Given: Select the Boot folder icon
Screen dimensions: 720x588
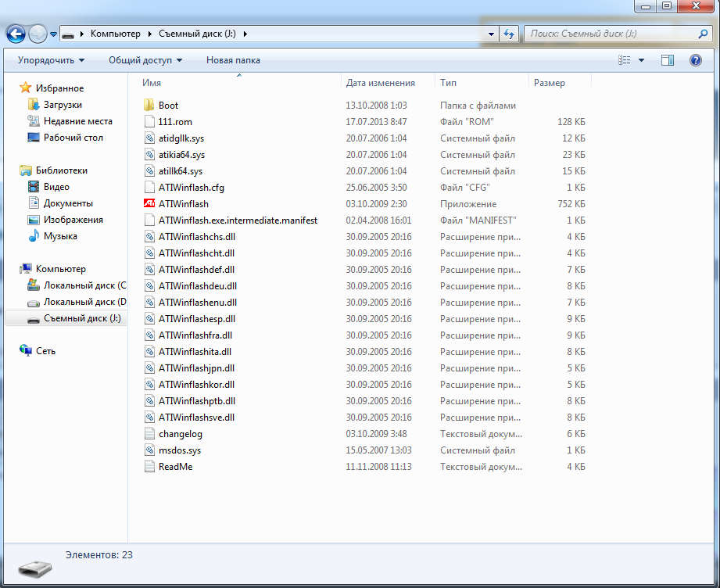Looking at the screenshot, I should (x=149, y=106).
